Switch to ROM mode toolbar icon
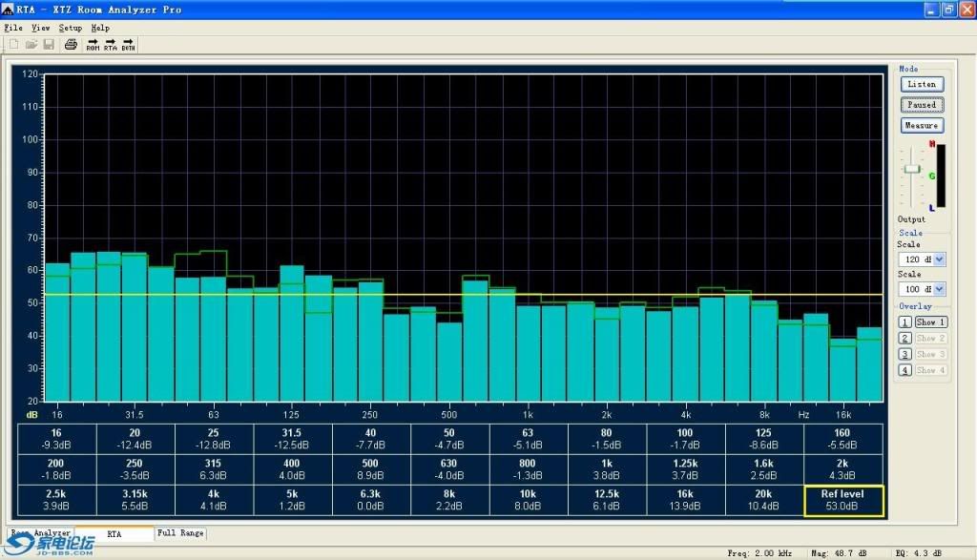This screenshot has width=977, height=560. coord(93,44)
